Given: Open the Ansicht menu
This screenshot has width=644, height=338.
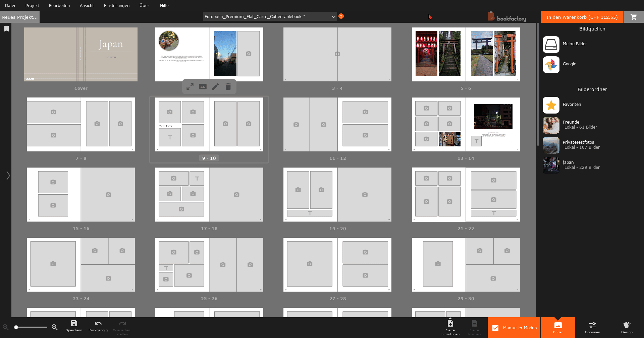Looking at the screenshot, I should point(87,5).
